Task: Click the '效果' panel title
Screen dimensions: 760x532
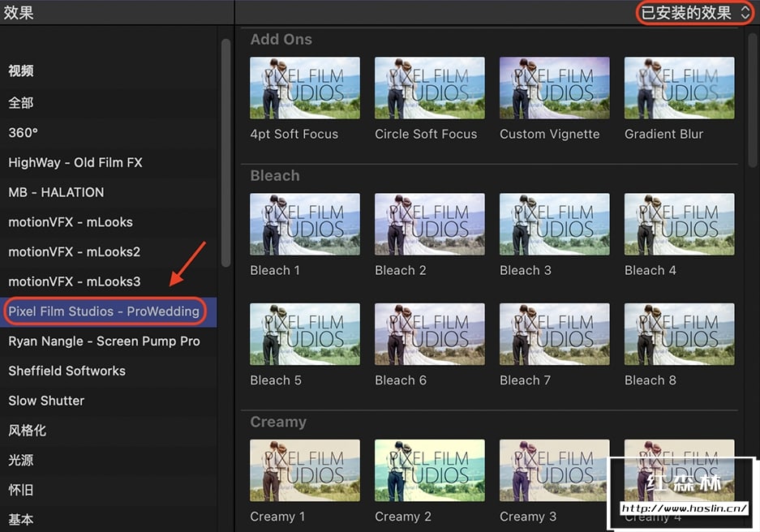Action: 19,12
